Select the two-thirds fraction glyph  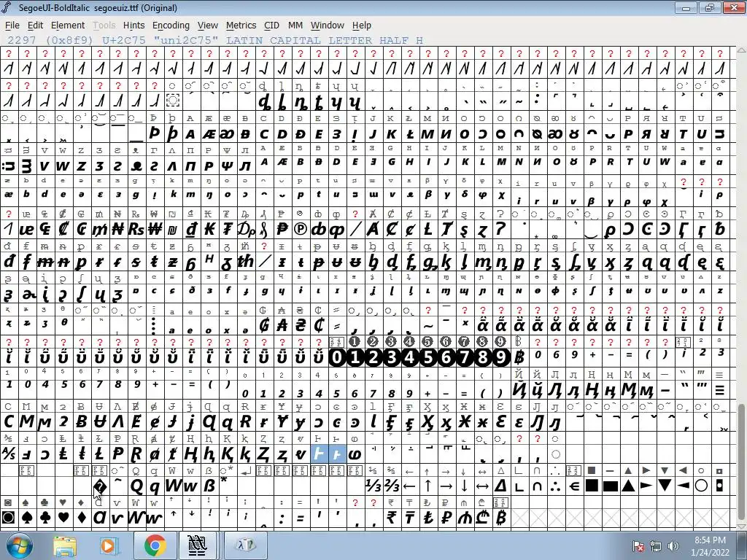point(392,486)
